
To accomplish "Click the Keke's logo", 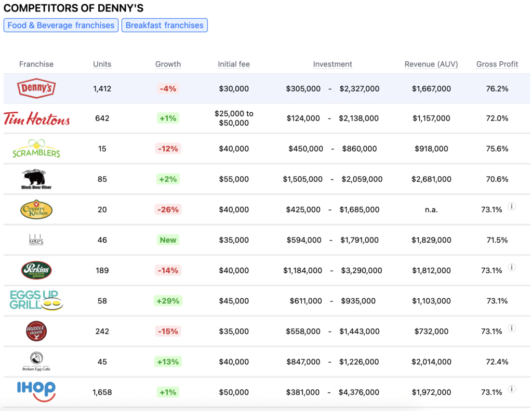I will pos(36,240).
